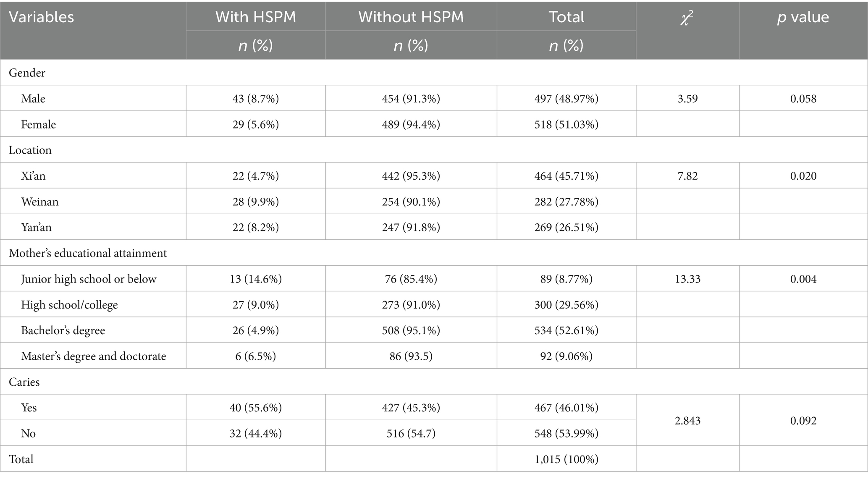Select the Female total cell 518 (51.03%)

click(x=566, y=124)
